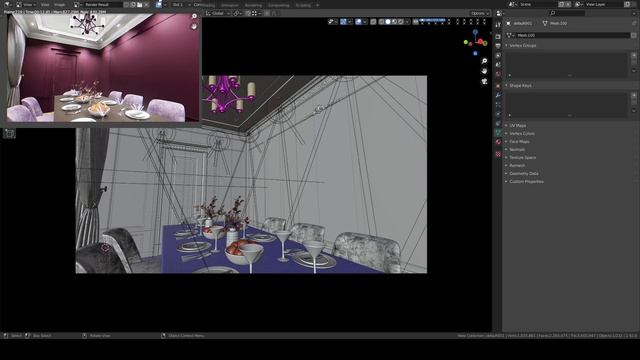Toggle camera view gizmo in 3D viewport

[x=484, y=81]
